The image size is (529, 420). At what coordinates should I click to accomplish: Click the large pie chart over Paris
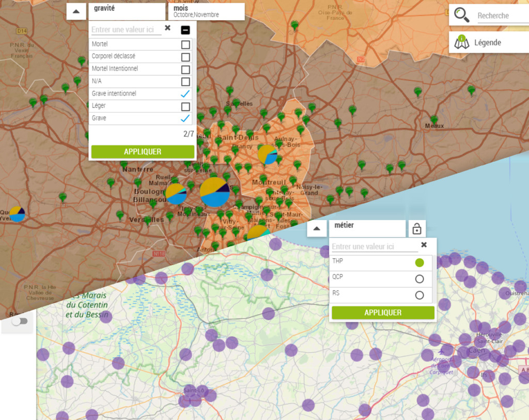coord(214,192)
